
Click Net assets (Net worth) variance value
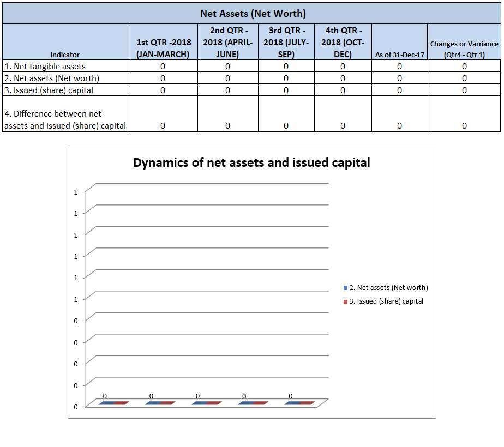(465, 78)
